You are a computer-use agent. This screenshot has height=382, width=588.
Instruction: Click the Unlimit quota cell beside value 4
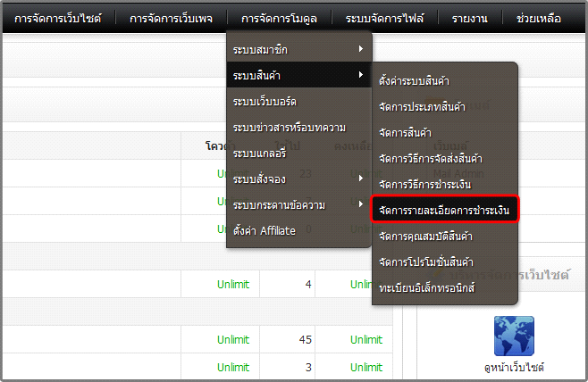pos(220,284)
